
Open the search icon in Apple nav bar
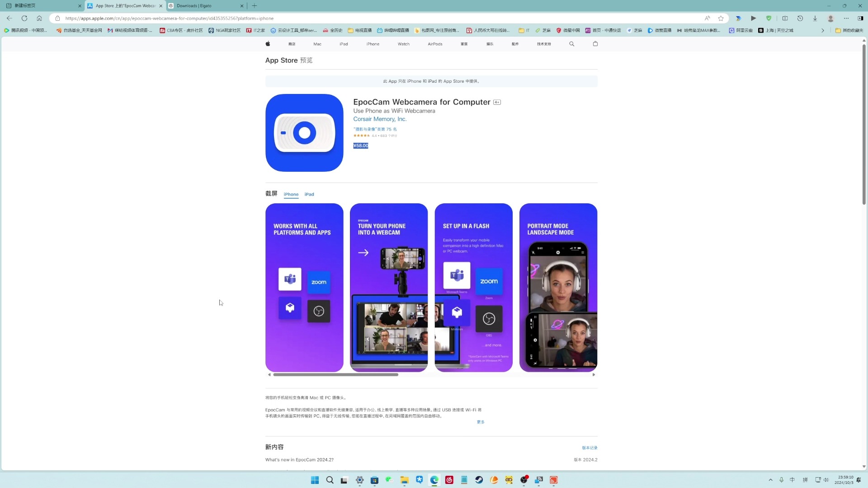(572, 44)
